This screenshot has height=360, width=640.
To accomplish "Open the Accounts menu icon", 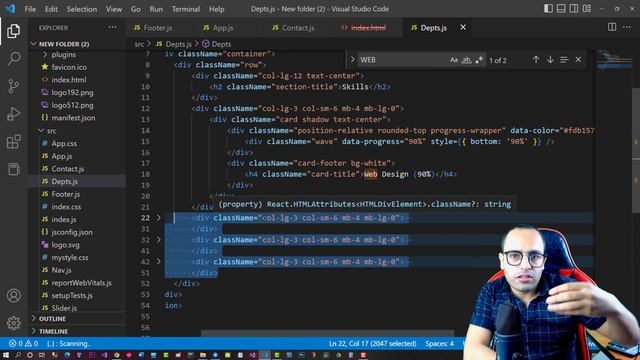I will 13,296.
